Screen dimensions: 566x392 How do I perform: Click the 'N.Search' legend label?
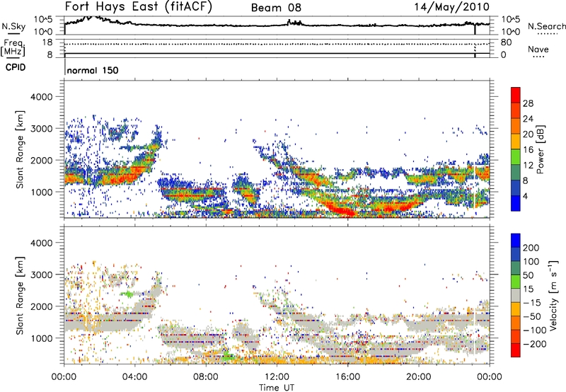(547, 26)
